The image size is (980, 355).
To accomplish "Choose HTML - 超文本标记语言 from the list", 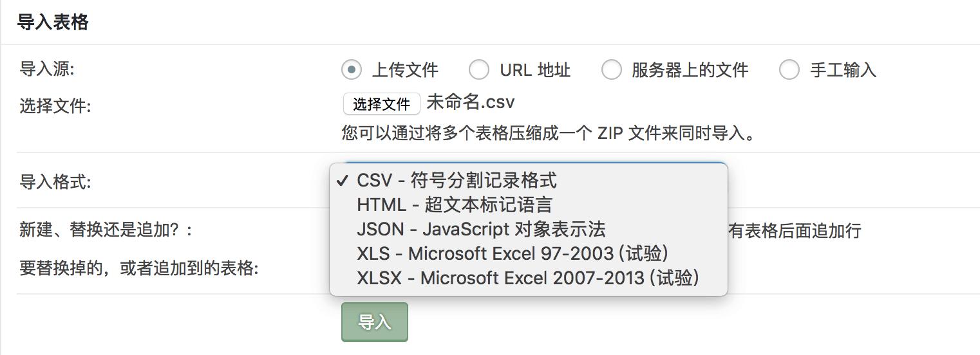I will (455, 205).
